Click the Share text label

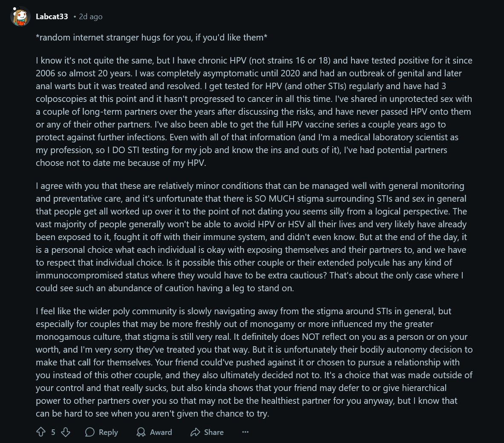click(x=214, y=432)
